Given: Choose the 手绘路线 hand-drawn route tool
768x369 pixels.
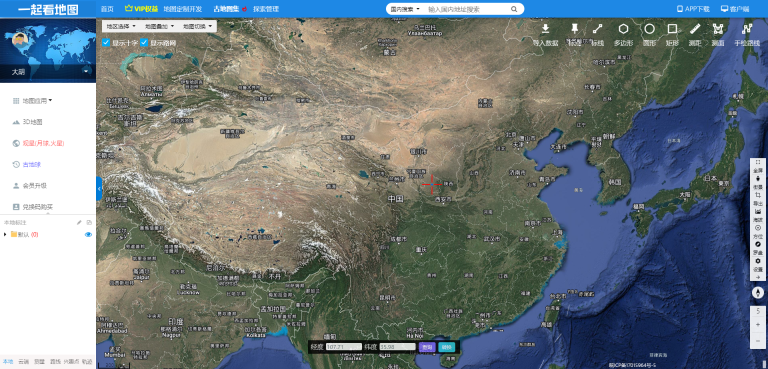Looking at the screenshot, I should point(747,35).
